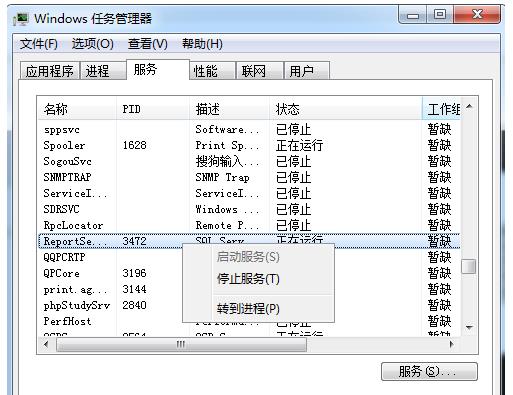Sort by the 工作组 column header
This screenshot has height=395, width=513.
coord(441,109)
